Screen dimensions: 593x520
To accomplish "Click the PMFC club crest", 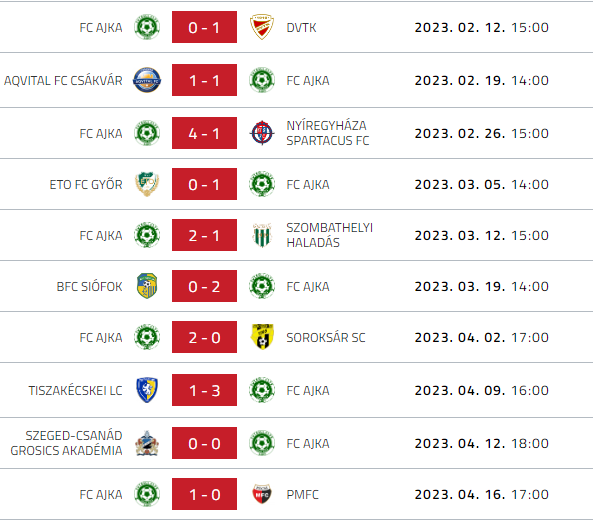I will point(262,494).
